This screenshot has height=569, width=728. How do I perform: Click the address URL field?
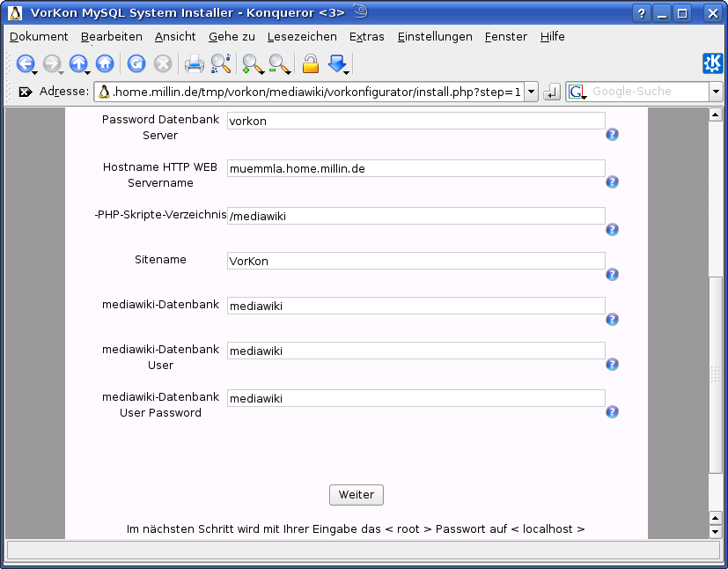(x=310, y=92)
